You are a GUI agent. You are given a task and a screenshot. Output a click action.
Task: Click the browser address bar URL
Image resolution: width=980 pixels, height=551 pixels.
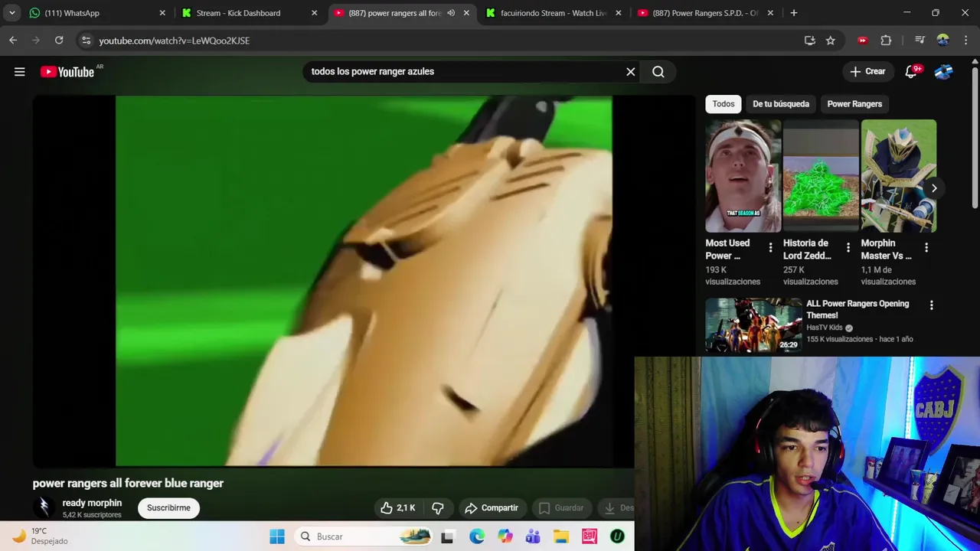[174, 41]
